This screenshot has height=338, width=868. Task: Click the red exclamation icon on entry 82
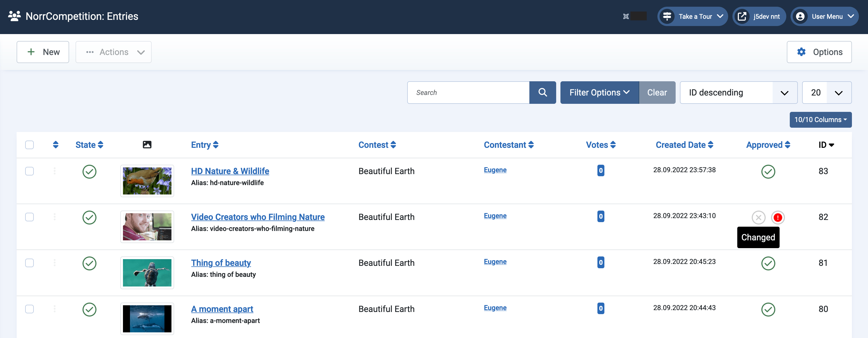(x=777, y=218)
